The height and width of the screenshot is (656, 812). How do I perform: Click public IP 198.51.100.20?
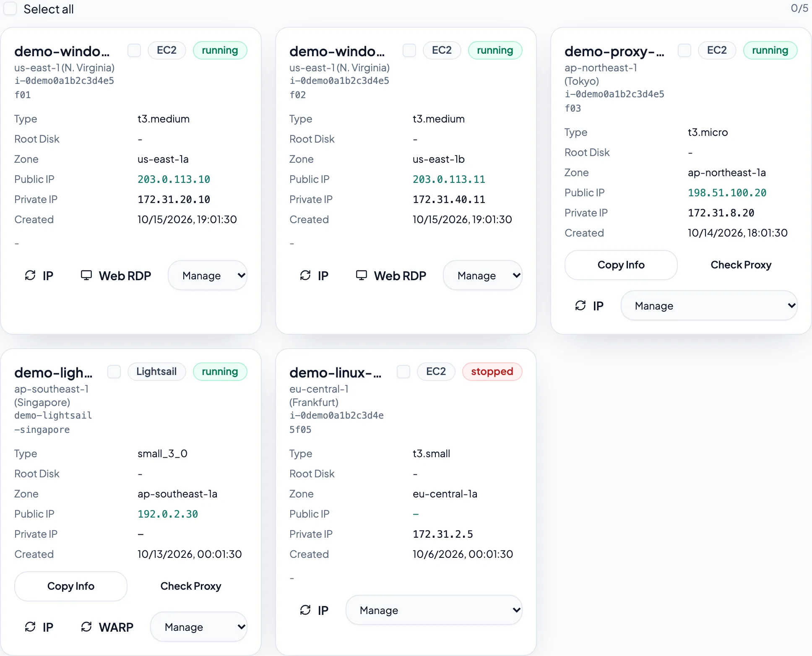click(x=727, y=193)
